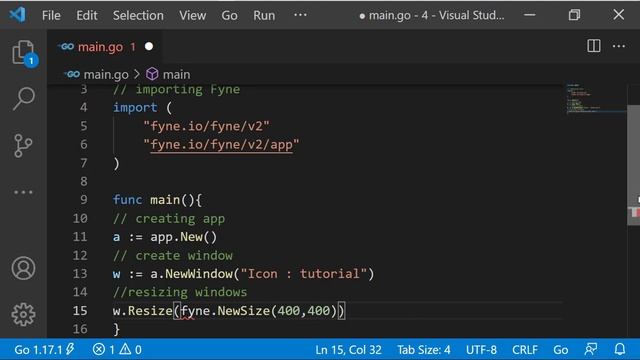Image resolution: width=640 pixels, height=360 pixels.
Task: Click the // create window comment
Action: 173,256
